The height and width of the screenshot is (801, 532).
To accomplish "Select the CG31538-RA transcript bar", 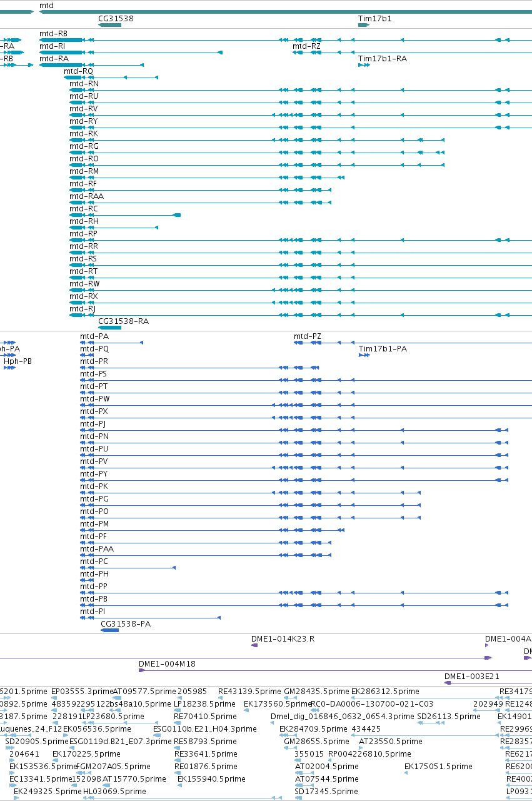I will 110,328.
